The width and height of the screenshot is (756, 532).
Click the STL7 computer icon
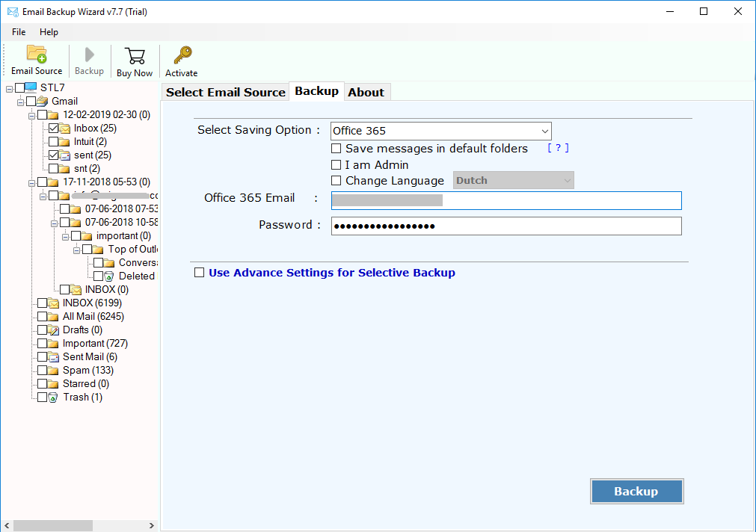coord(31,87)
